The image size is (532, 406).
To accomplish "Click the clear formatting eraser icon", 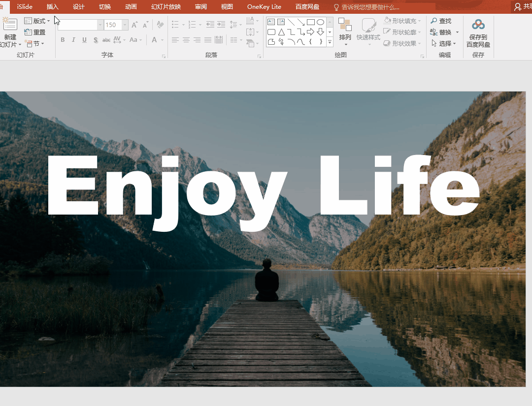I will pyautogui.click(x=160, y=25).
